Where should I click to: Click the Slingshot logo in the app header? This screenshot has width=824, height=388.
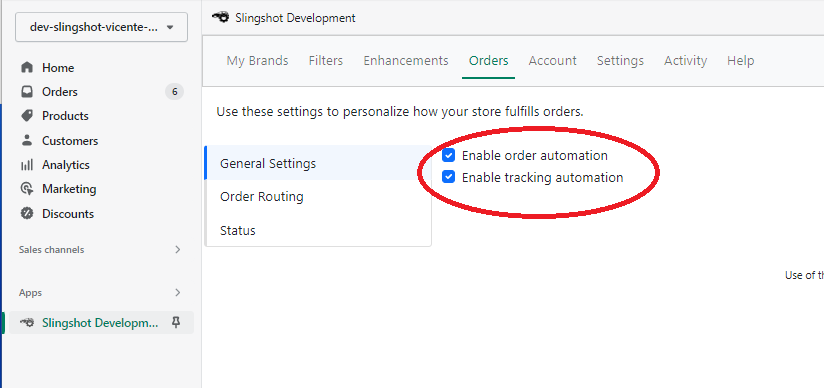pyautogui.click(x=221, y=17)
